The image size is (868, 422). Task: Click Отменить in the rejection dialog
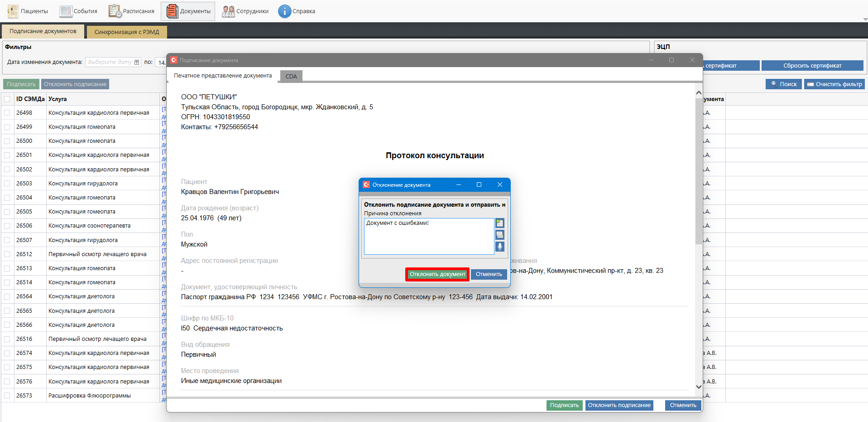pyautogui.click(x=489, y=274)
